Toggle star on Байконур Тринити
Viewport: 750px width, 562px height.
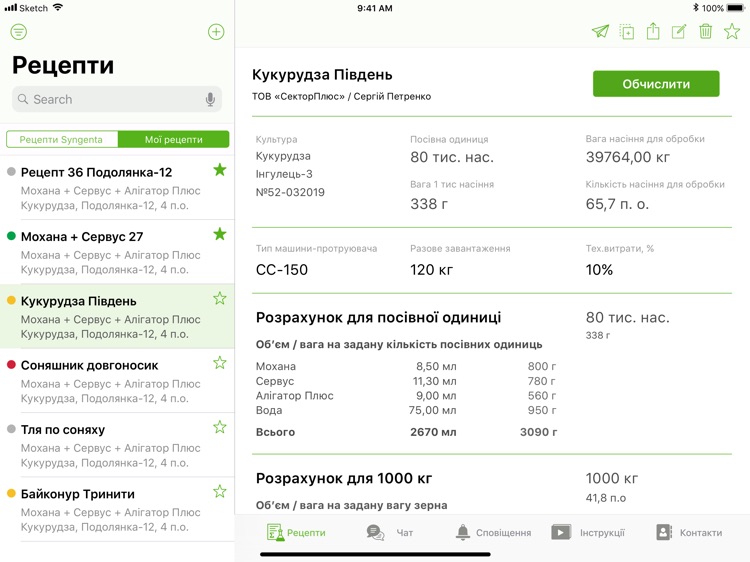click(219, 492)
